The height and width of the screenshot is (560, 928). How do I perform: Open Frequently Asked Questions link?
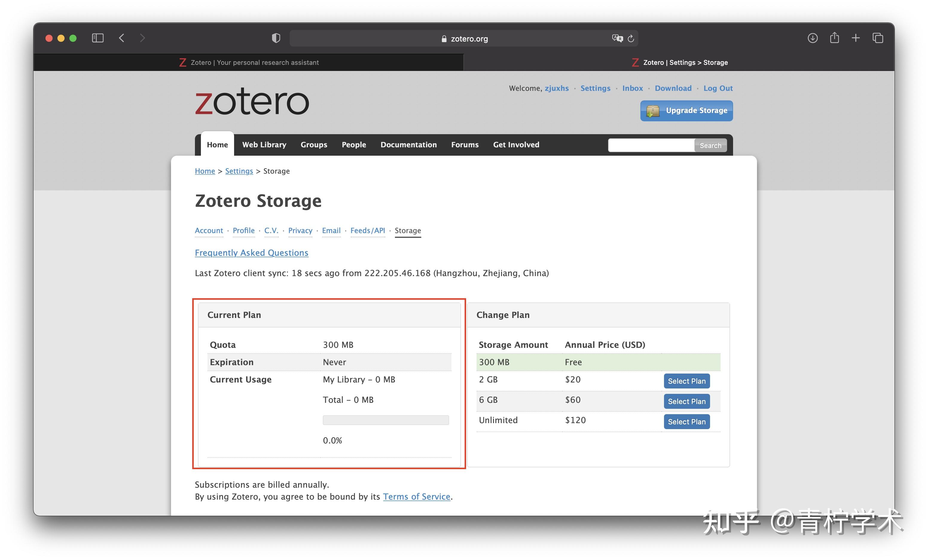[x=251, y=253]
